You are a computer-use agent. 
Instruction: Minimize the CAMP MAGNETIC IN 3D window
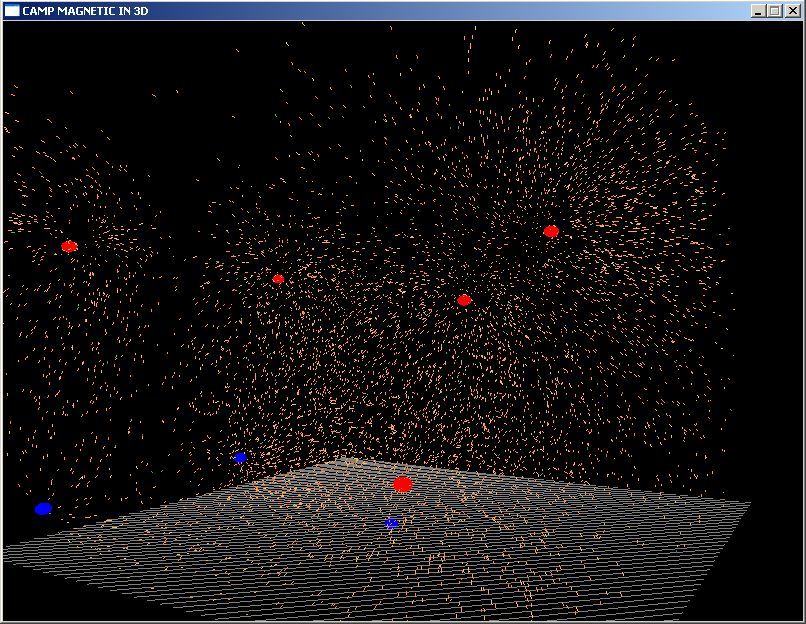(x=758, y=11)
